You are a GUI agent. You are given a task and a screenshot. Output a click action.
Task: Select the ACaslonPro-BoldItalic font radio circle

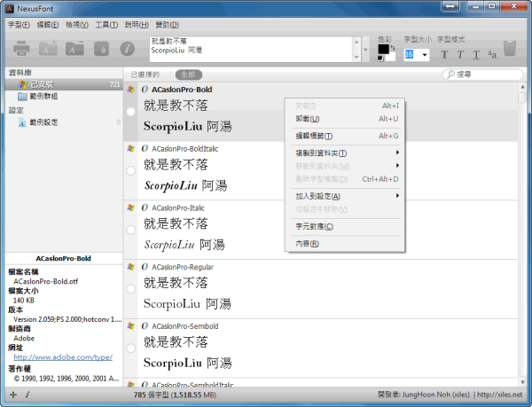pyautogui.click(x=130, y=170)
